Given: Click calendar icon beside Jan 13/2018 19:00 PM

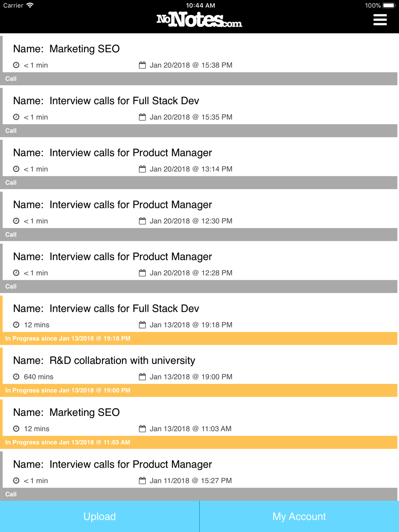Looking at the screenshot, I should (142, 377).
